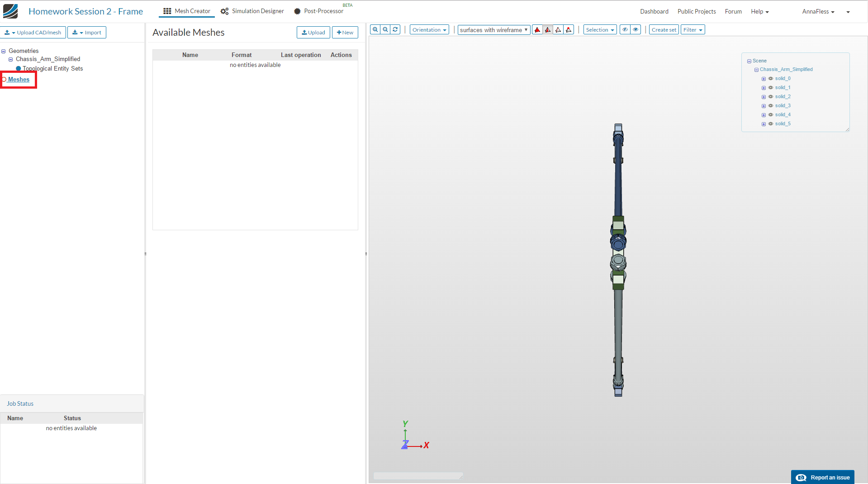Reset the 3D view with refresh icon
This screenshot has width=868, height=484.
tap(395, 30)
